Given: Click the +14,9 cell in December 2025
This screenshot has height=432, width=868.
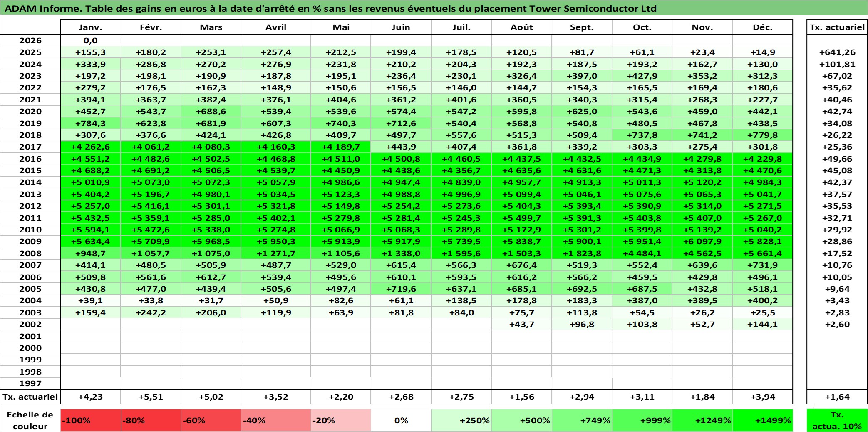Looking at the screenshot, I should click(x=763, y=52).
